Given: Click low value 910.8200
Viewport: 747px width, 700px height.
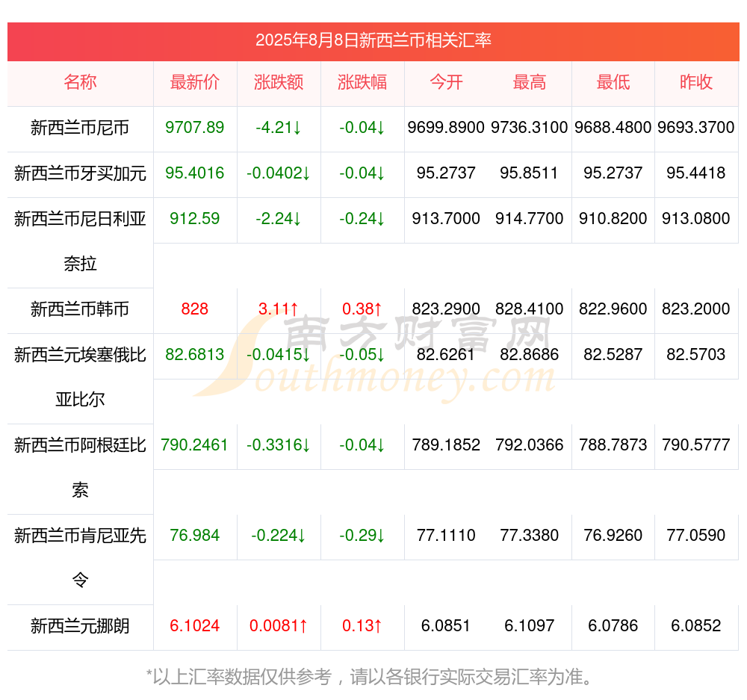Looking at the screenshot, I should point(613,218).
